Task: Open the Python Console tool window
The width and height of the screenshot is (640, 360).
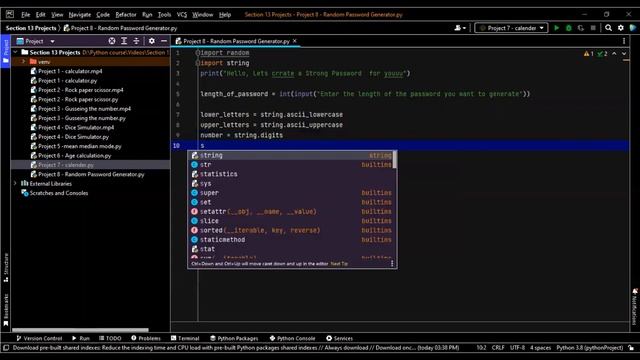Action: [292, 338]
